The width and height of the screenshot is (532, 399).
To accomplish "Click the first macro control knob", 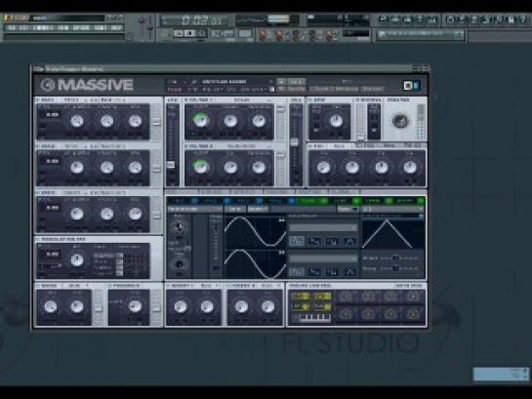I will coord(347,297).
